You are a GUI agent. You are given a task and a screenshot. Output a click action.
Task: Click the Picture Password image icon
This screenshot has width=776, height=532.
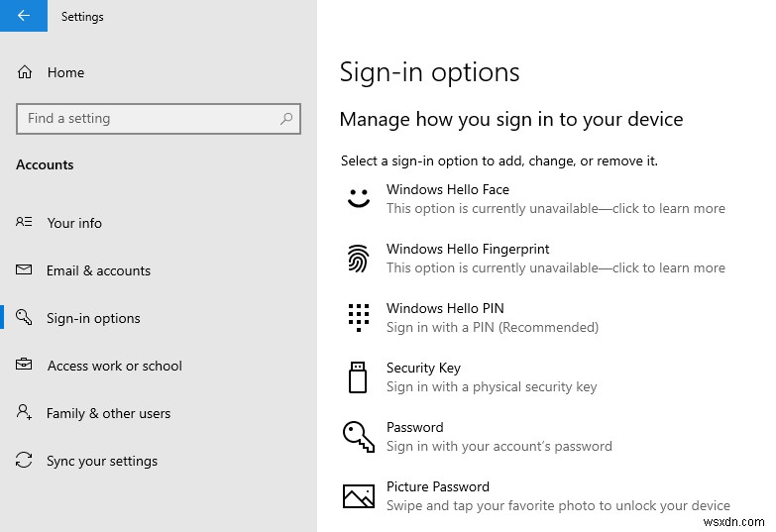pyautogui.click(x=359, y=496)
